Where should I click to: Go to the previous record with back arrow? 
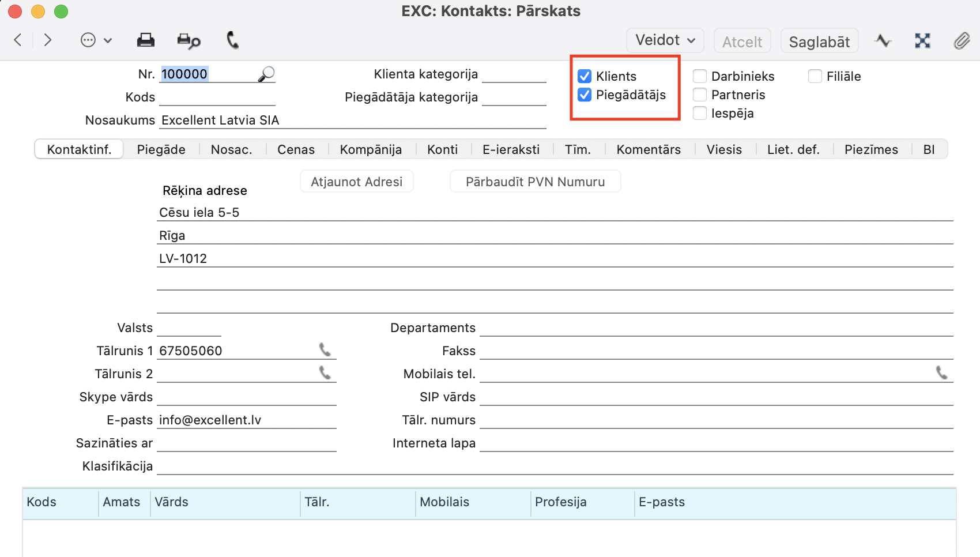click(x=18, y=40)
